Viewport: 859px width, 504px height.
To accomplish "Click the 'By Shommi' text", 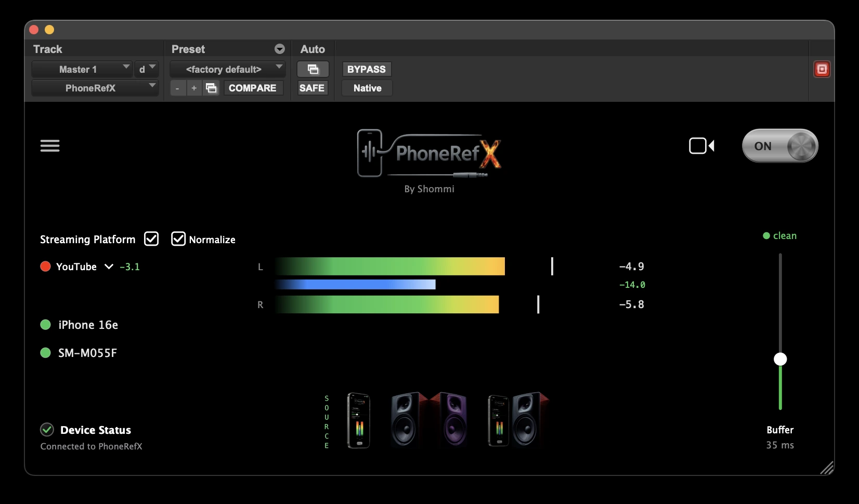I will point(430,189).
